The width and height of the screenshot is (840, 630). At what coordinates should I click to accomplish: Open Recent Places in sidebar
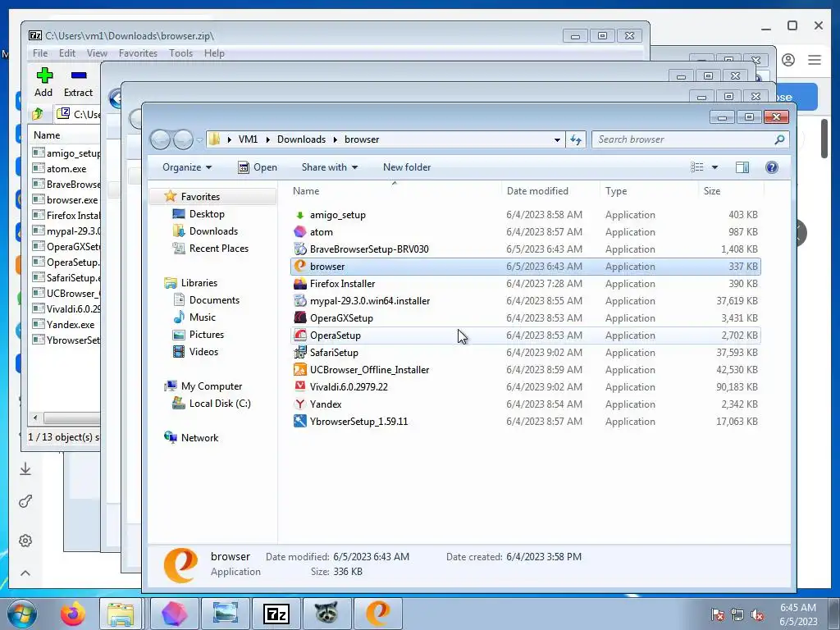[x=218, y=248]
